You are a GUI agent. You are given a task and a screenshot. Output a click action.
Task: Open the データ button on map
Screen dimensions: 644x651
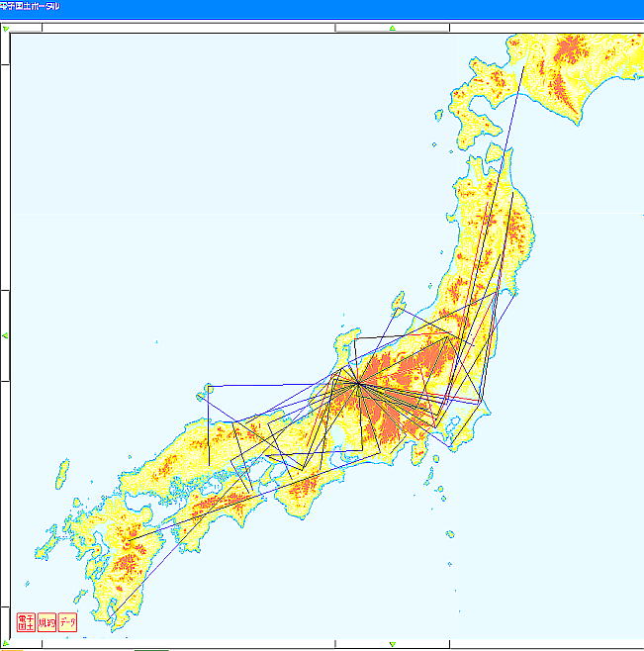[67, 622]
